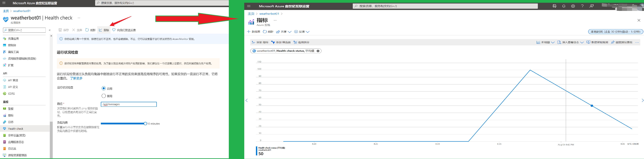Select the 禁用 (Disable) radio button
644x159 pixels.
click(x=104, y=96)
